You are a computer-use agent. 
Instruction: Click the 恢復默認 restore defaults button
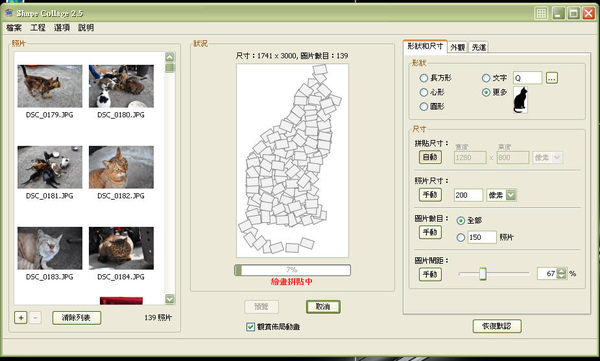click(497, 326)
